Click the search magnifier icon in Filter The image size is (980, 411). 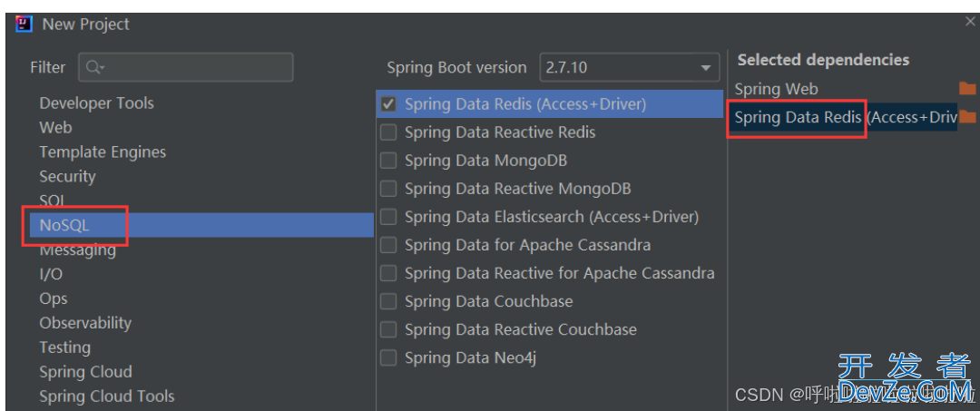tap(94, 67)
